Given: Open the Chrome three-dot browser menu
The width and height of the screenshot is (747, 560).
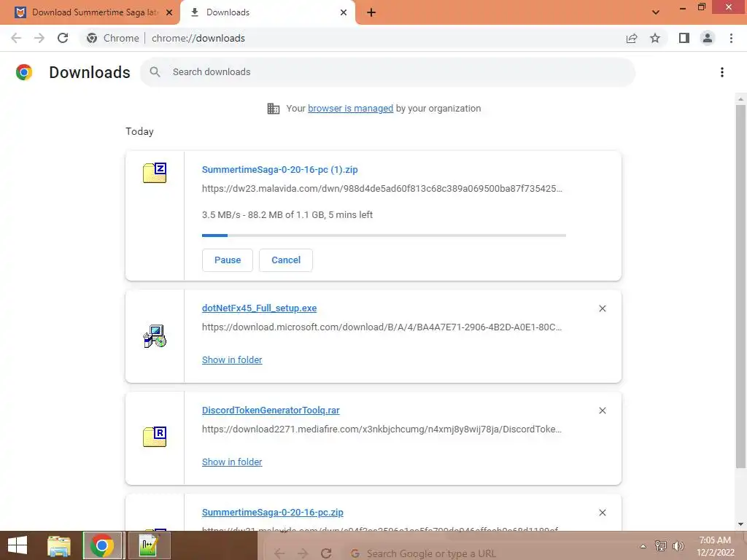Looking at the screenshot, I should tap(731, 38).
